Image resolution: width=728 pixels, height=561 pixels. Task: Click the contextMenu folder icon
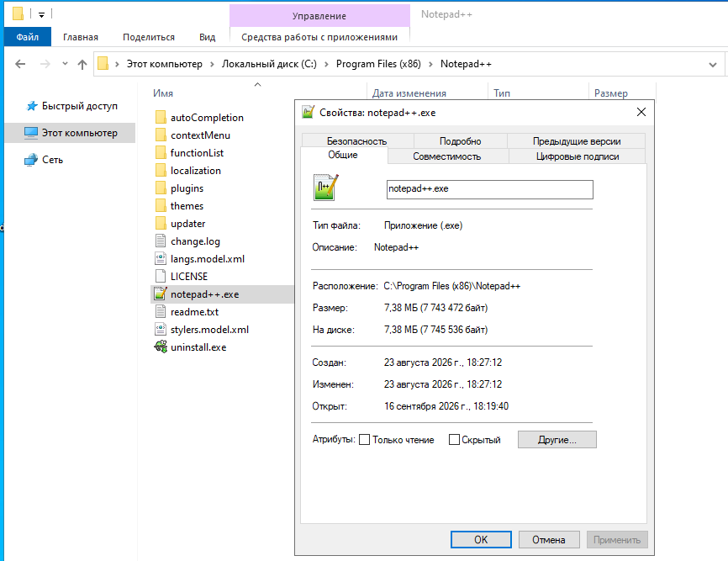tap(161, 135)
